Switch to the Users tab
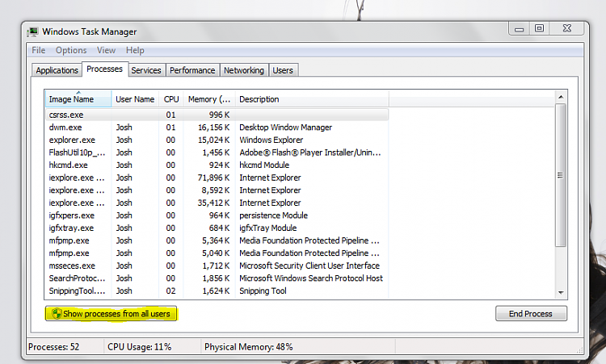The height and width of the screenshot is (364, 606). [283, 70]
